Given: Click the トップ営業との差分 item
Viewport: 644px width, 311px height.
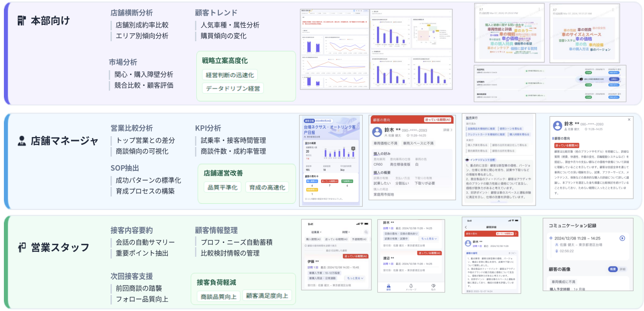Looking at the screenshot, I should (x=145, y=141).
